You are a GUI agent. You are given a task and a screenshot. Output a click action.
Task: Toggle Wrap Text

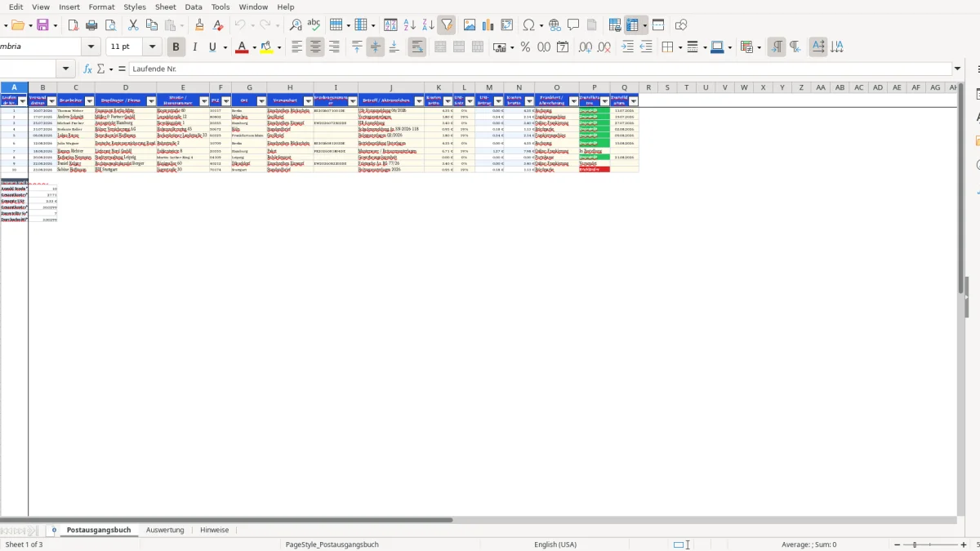tap(417, 47)
